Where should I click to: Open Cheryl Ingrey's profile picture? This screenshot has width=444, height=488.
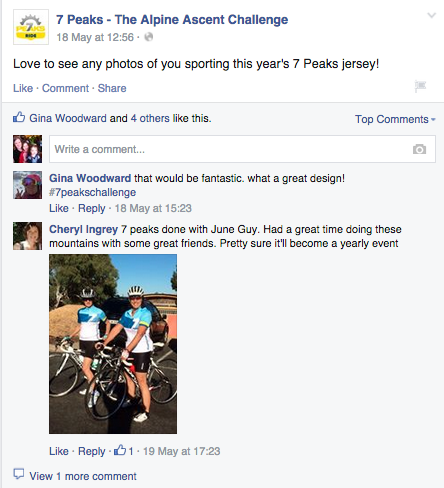pyautogui.click(x=28, y=236)
